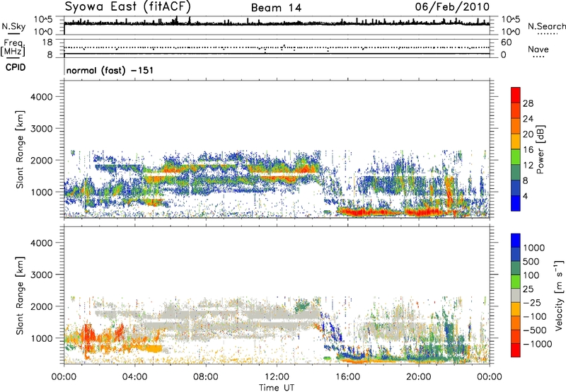The height and width of the screenshot is (392, 566).
Task: Click the 'Velocity [m s-1]' colorbar label
Action: (559, 295)
